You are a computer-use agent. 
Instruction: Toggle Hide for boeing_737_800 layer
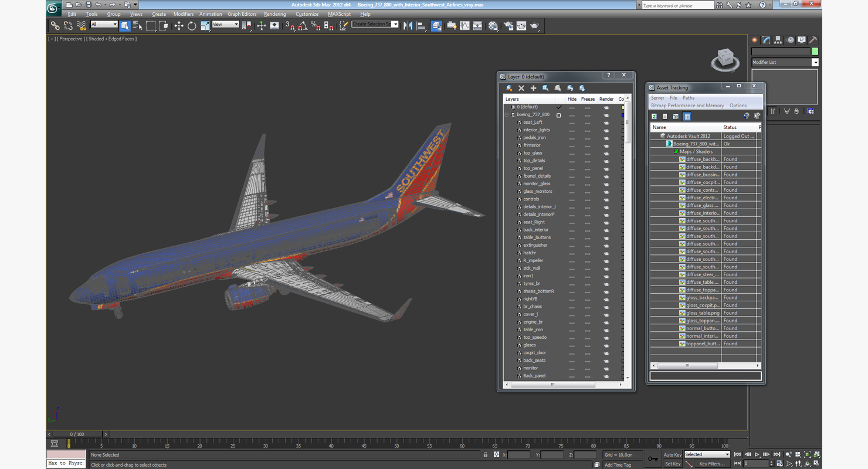point(572,115)
